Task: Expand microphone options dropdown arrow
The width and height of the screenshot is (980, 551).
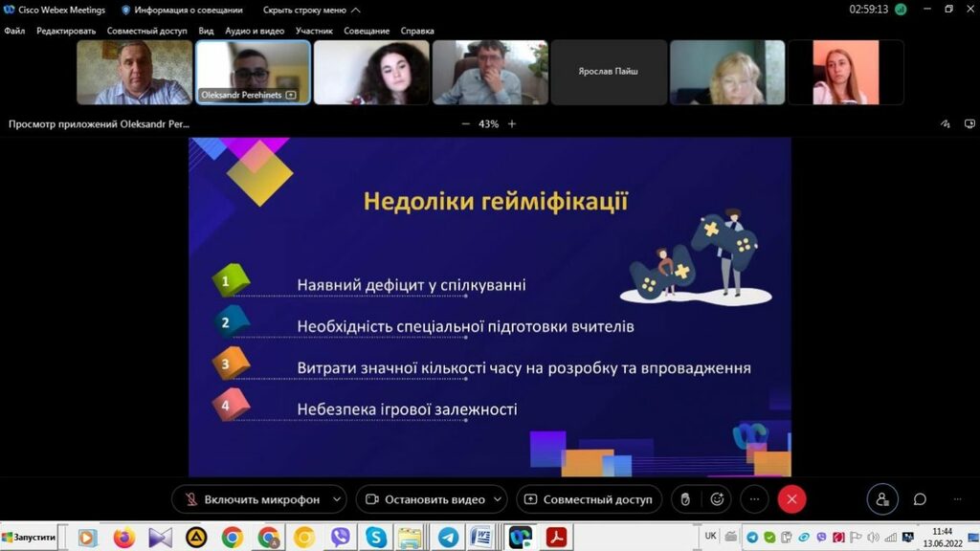Action: (336, 498)
